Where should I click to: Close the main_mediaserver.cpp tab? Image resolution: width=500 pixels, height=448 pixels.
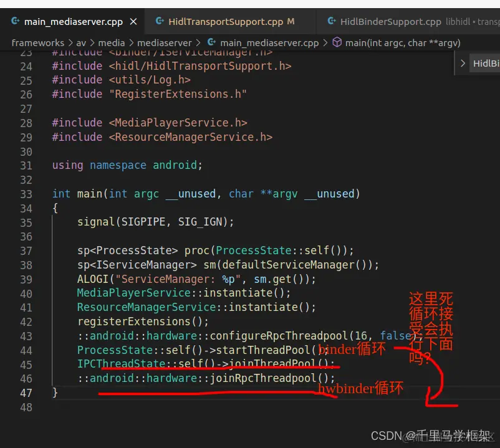(133, 22)
